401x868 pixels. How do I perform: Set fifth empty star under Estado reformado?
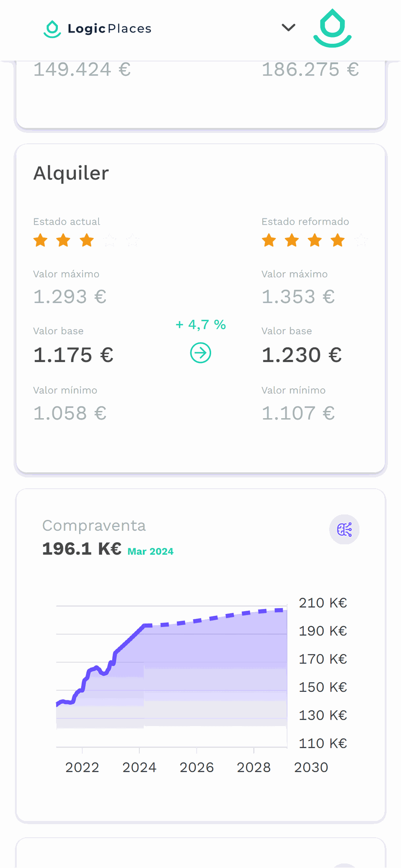(x=361, y=241)
